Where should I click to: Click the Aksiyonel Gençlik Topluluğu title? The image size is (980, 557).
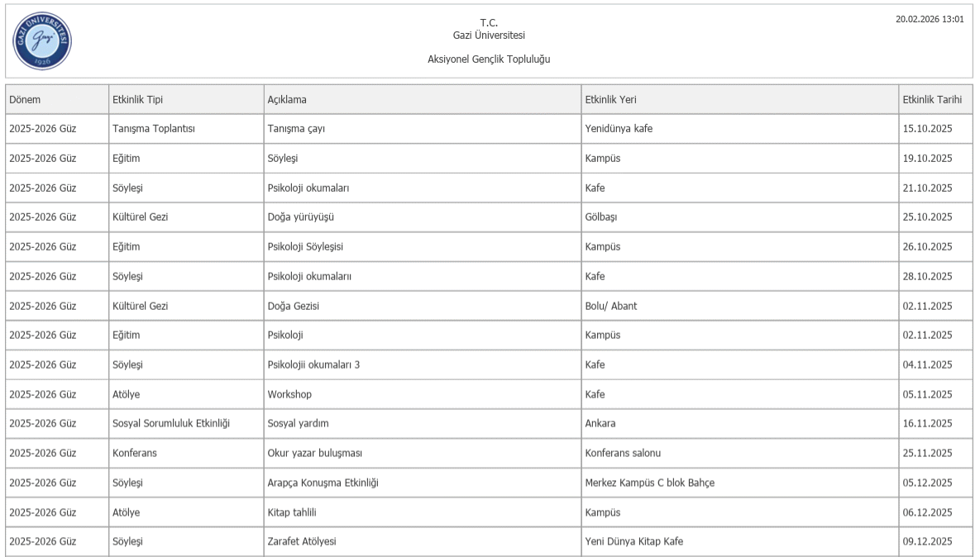coord(489,59)
